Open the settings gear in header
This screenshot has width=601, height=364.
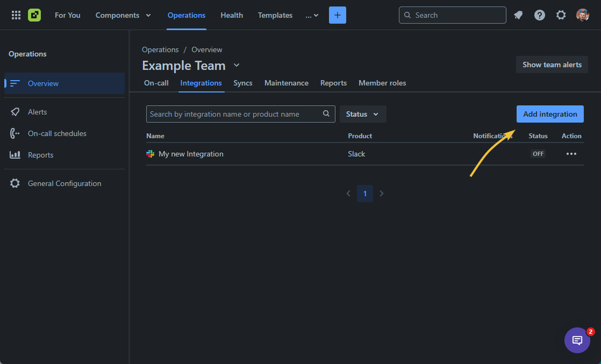point(561,15)
